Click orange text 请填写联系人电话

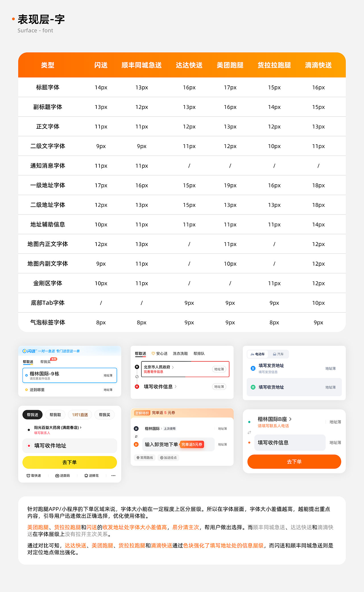pyautogui.click(x=273, y=426)
